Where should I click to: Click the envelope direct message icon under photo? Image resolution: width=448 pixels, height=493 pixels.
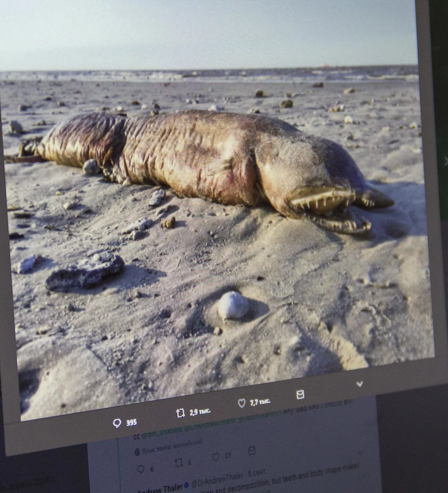[x=300, y=395]
